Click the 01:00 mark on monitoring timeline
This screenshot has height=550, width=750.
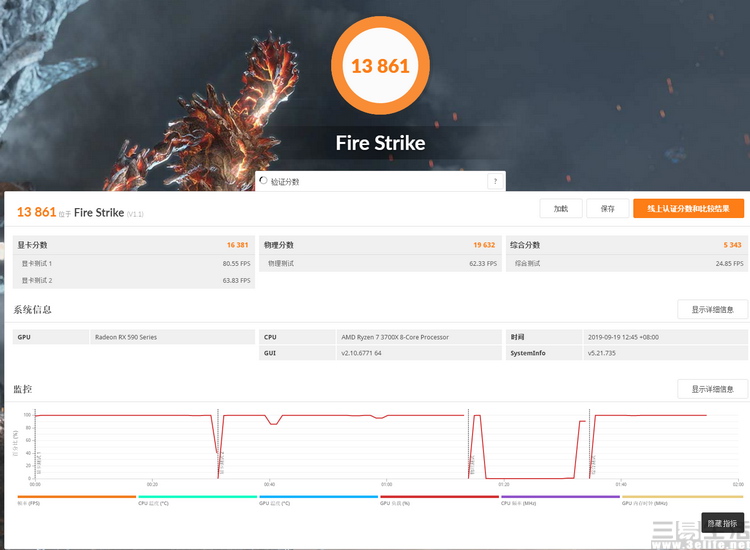[386, 484]
